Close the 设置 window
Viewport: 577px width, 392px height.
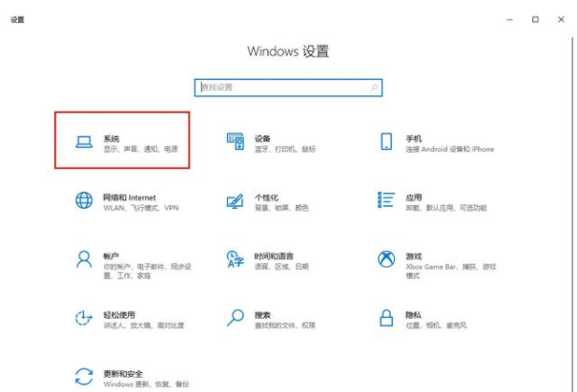(x=561, y=19)
